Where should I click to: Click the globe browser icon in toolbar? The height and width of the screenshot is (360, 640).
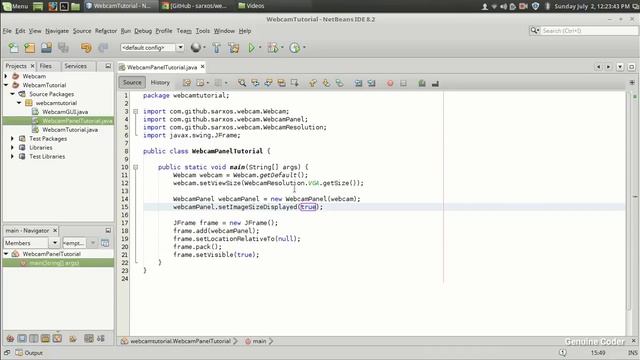coord(196,48)
